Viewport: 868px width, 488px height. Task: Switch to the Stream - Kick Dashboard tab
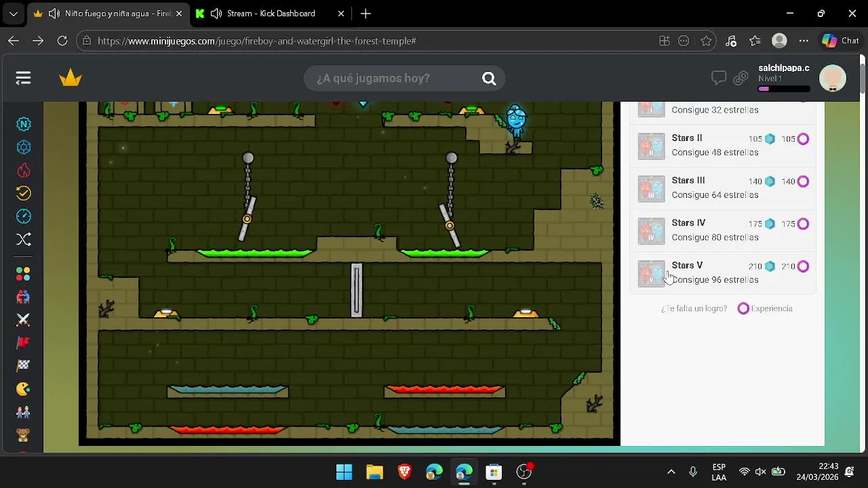point(271,14)
